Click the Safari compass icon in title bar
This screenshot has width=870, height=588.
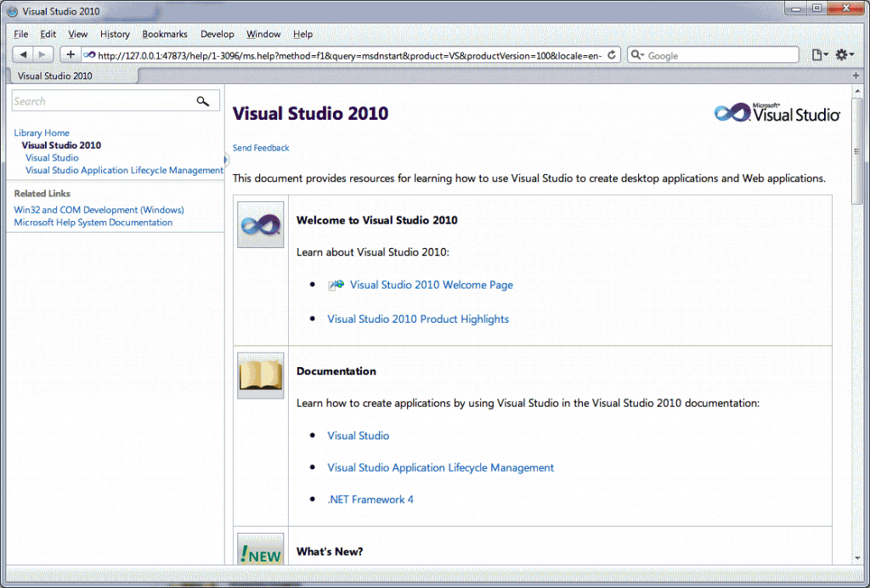click(x=12, y=11)
